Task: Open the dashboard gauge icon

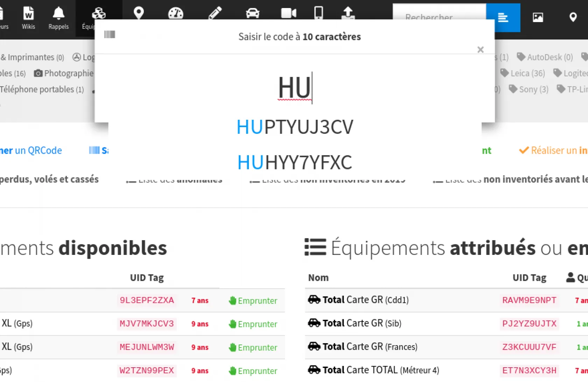Action: pos(175,13)
